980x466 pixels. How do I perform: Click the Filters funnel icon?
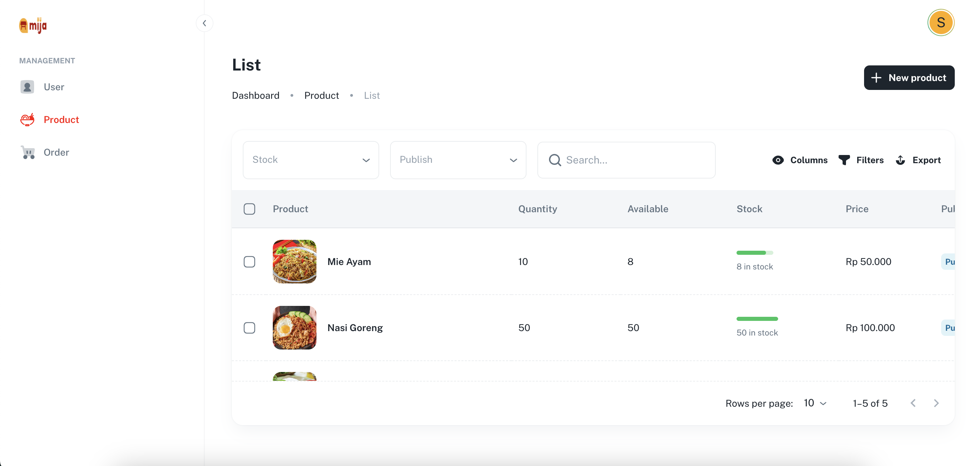844,160
